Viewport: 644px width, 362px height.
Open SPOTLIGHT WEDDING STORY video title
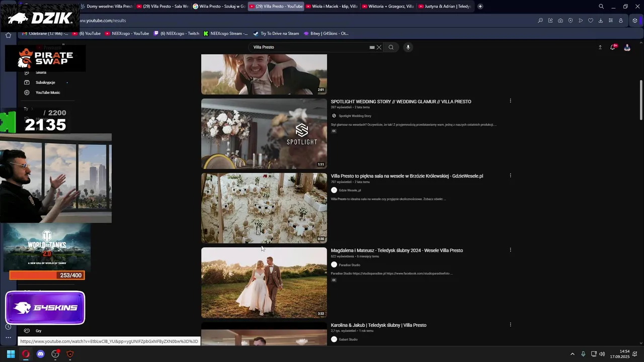tap(401, 102)
